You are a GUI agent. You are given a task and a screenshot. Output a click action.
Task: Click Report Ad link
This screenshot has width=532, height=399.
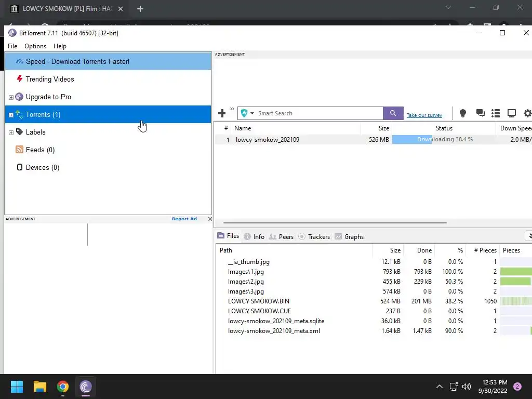pyautogui.click(x=184, y=219)
